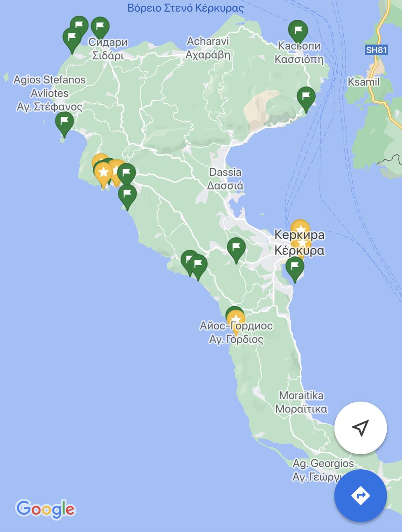Image resolution: width=402 pixels, height=532 pixels.
Task: Open the starred pin above Kerkyra label
Action: coord(300,229)
